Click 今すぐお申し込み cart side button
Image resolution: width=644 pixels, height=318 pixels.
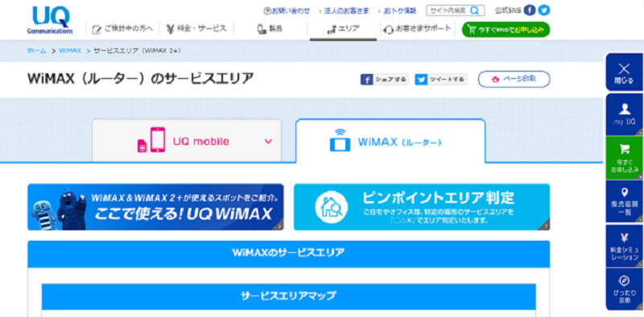pos(625,158)
